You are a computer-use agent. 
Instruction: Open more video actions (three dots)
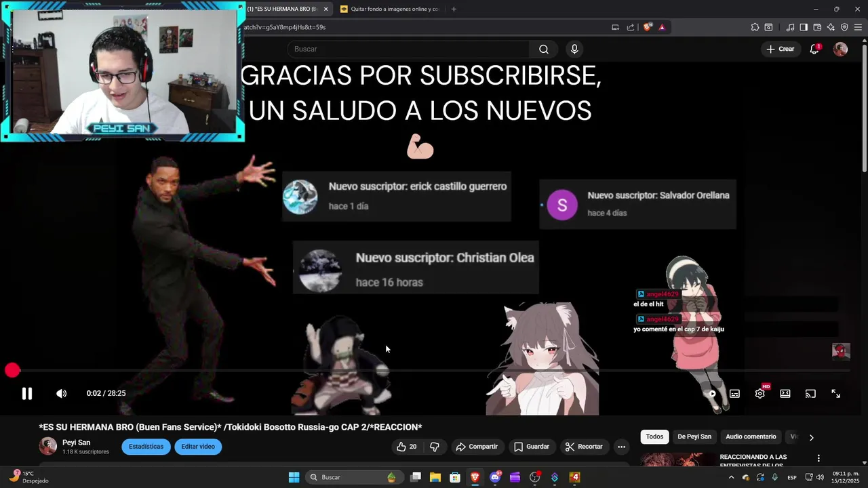621,447
